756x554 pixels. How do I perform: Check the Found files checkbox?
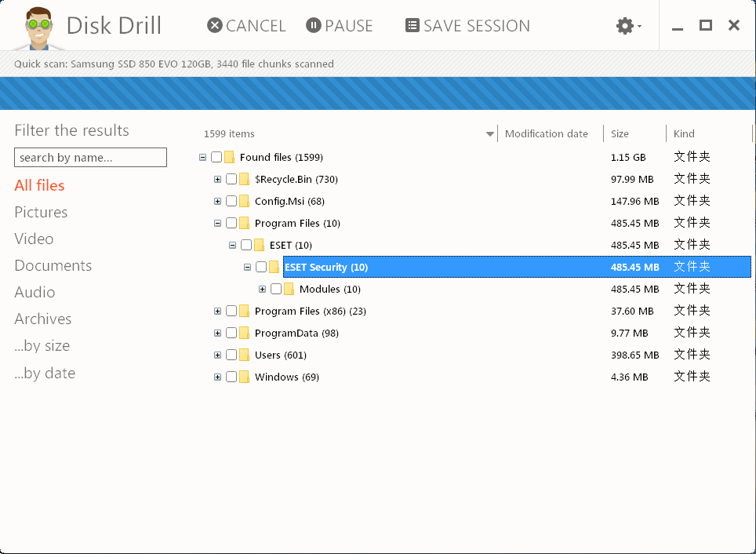(216, 157)
